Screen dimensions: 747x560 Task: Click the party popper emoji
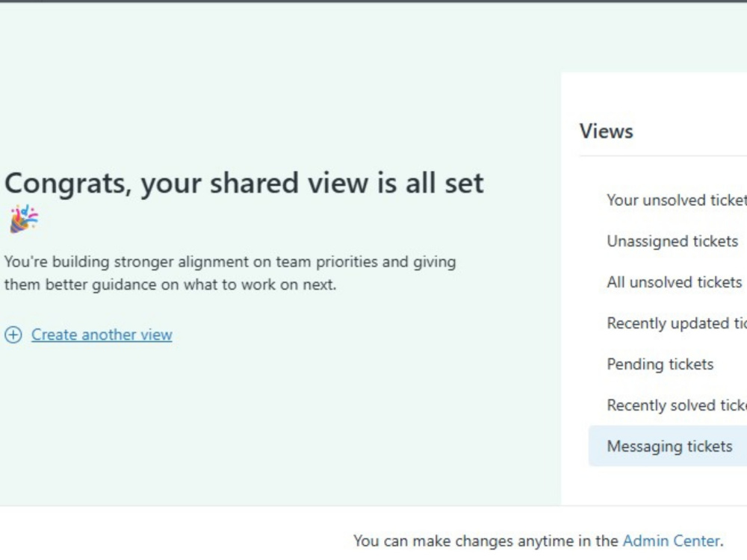[x=24, y=219]
